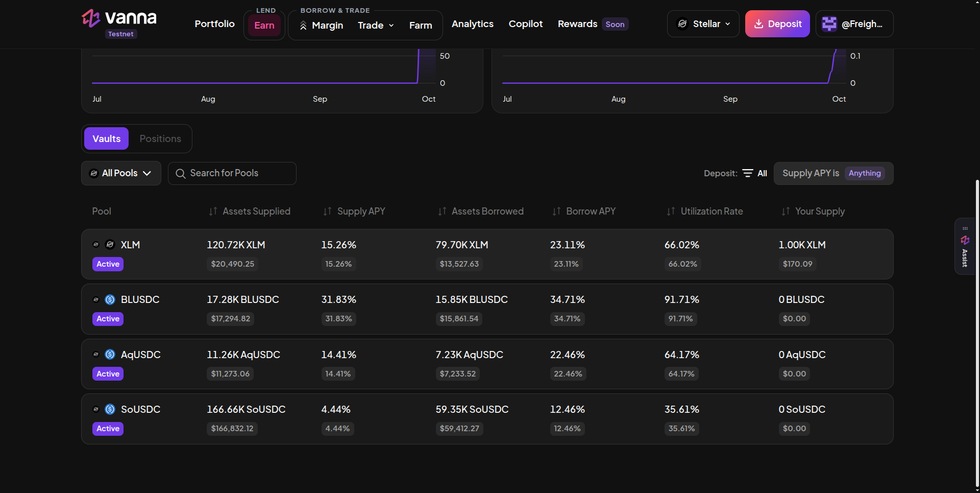
Task: Click Active badge in SoUSDC row
Action: pos(108,429)
